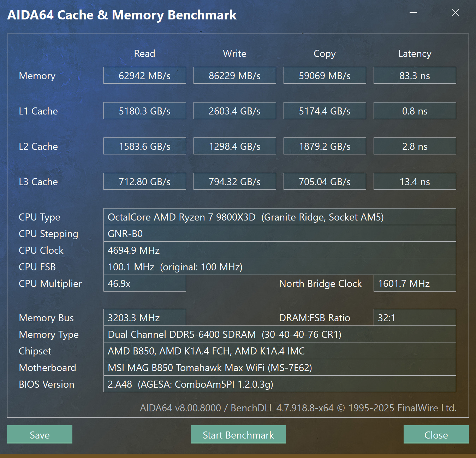Click the Close button at the bottom

pos(436,434)
